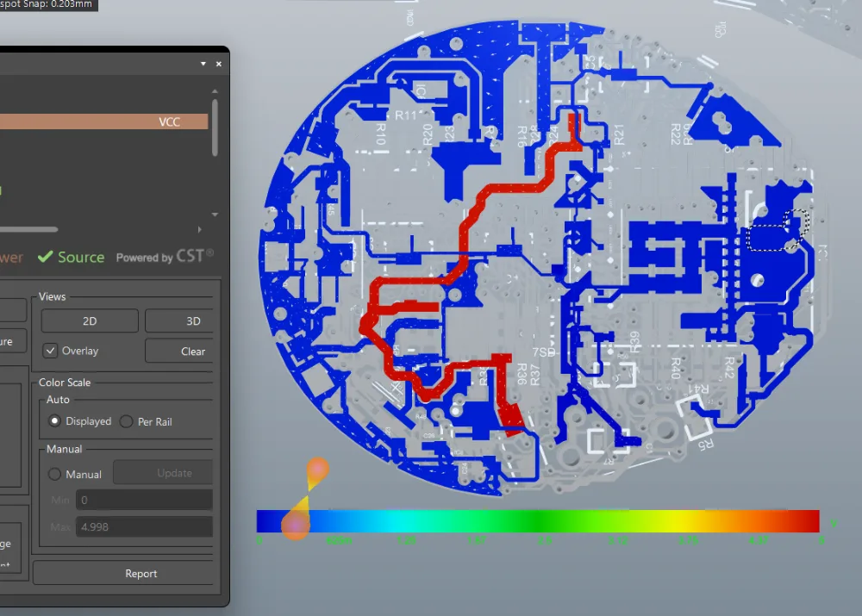Viewport: 862px width, 616px height.
Task: Click the dotted selection outline on board
Action: [x=778, y=230]
